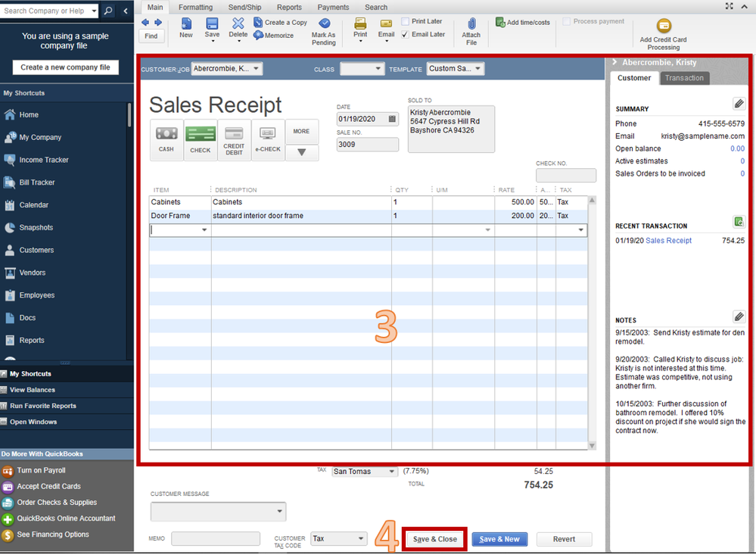The width and height of the screenshot is (756, 555).
Task: Collapse the left shortcuts panel
Action: 126,11
